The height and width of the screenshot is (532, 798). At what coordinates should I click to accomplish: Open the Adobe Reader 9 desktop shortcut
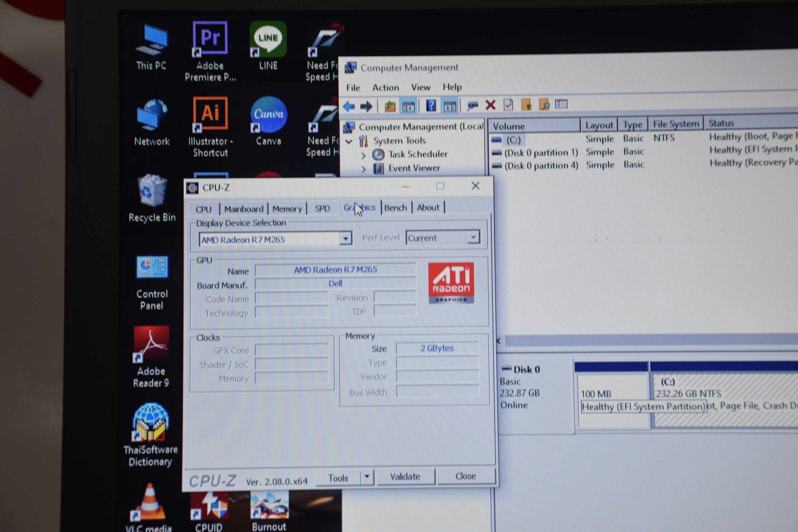tap(151, 357)
